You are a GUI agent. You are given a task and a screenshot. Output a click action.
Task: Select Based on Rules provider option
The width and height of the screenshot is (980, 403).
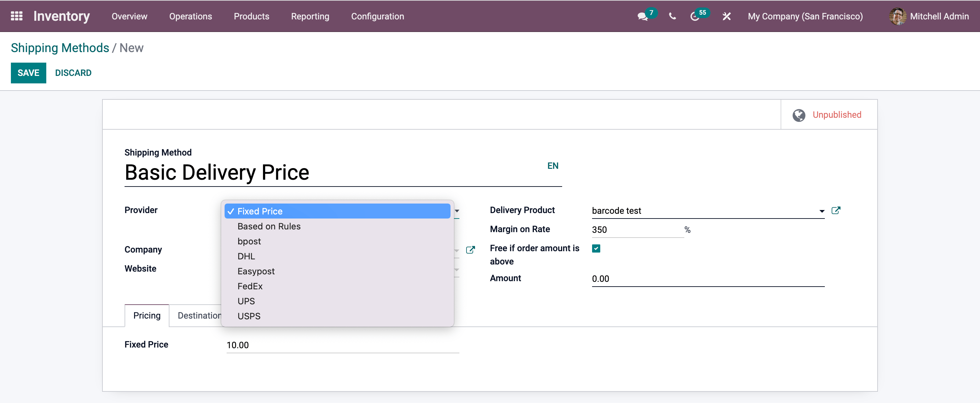click(268, 226)
